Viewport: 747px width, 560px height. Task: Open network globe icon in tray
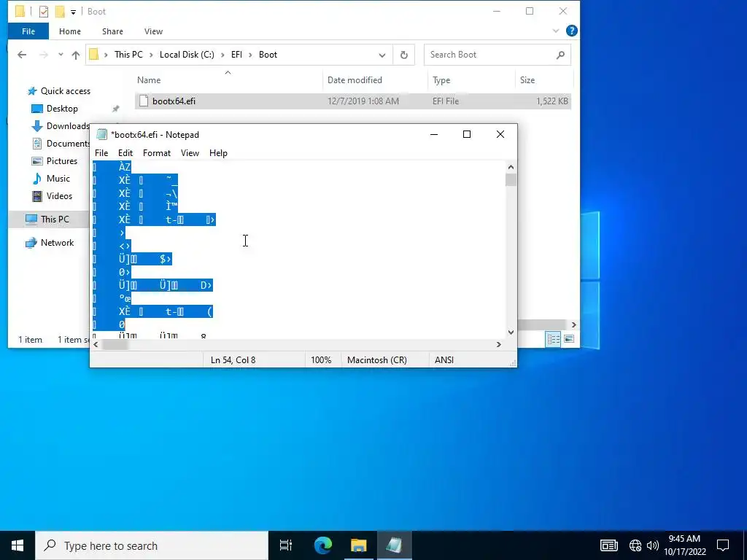click(x=635, y=545)
